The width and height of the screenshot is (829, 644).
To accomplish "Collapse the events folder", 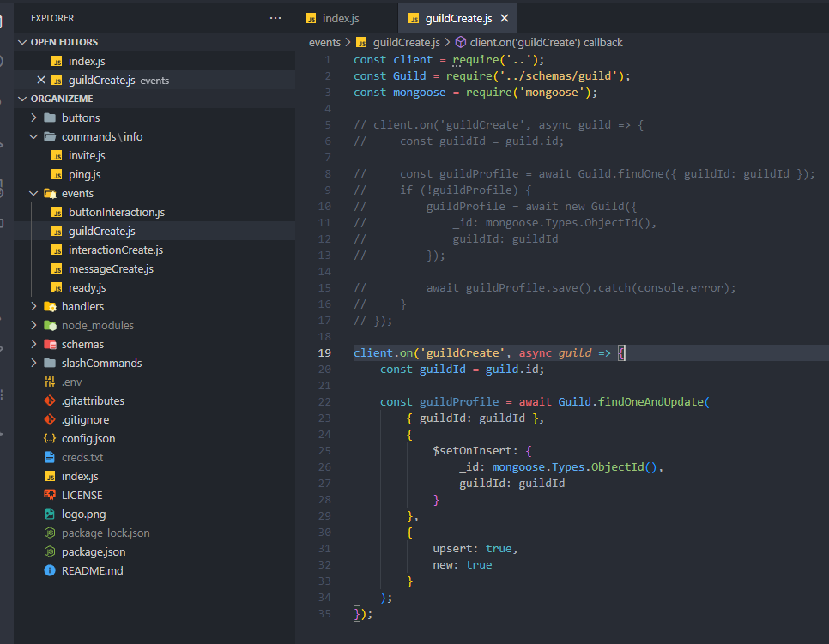I will (x=33, y=194).
